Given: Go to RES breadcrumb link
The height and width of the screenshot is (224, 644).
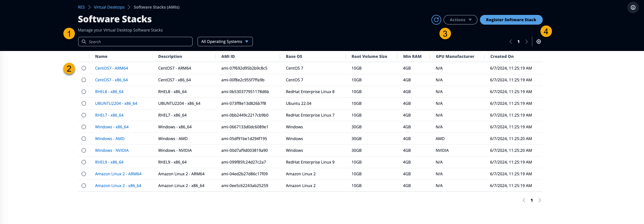Looking at the screenshot, I should 81,7.
